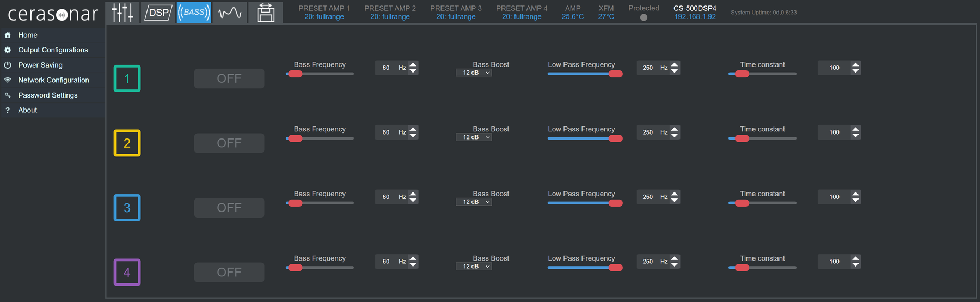Open Output Configurations in the sidebar
The height and width of the screenshot is (302, 980).
pos(53,50)
